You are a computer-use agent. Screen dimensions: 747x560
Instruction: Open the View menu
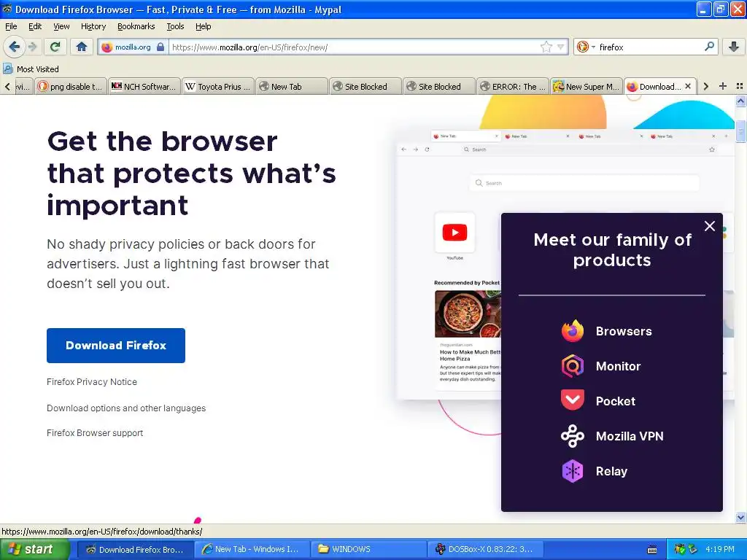pyautogui.click(x=61, y=27)
